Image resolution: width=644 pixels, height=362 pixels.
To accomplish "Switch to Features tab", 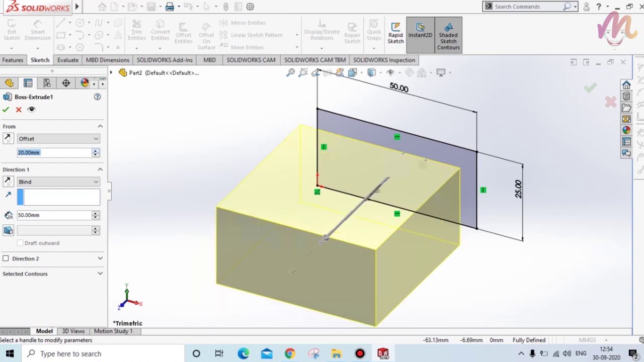I will 13,60.
